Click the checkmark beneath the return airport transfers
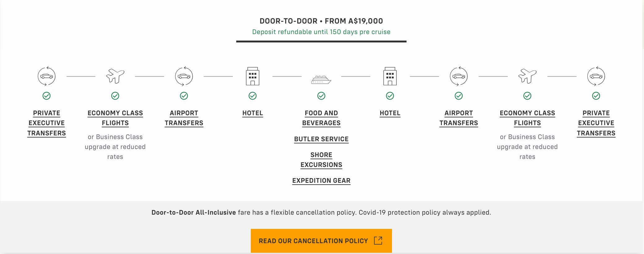 pyautogui.click(x=459, y=96)
